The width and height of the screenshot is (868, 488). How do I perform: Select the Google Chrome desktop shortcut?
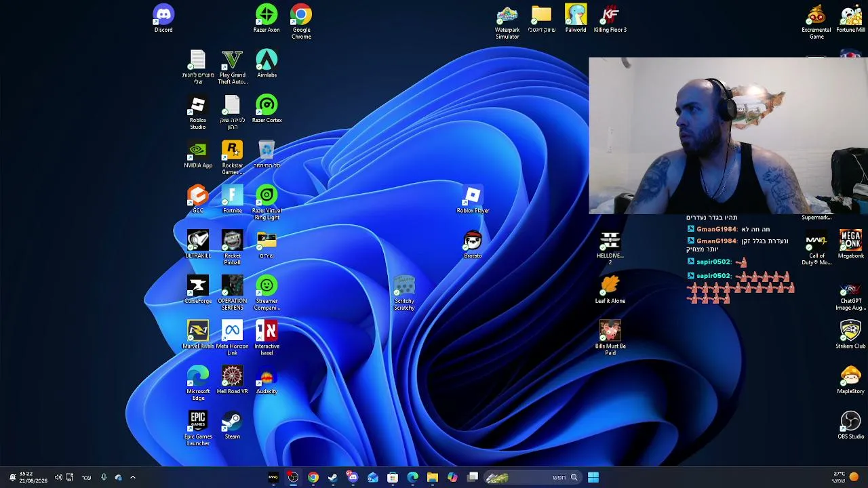point(301,22)
